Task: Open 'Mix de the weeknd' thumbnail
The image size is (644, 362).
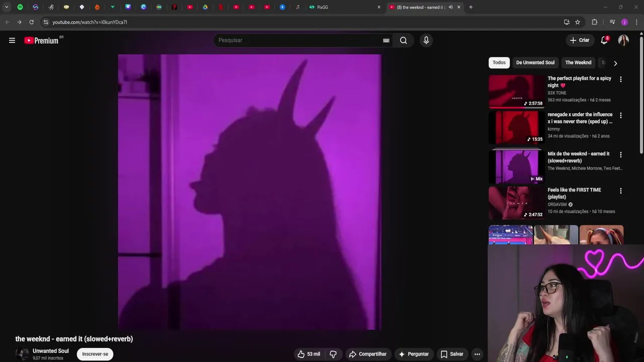Action: click(516, 167)
